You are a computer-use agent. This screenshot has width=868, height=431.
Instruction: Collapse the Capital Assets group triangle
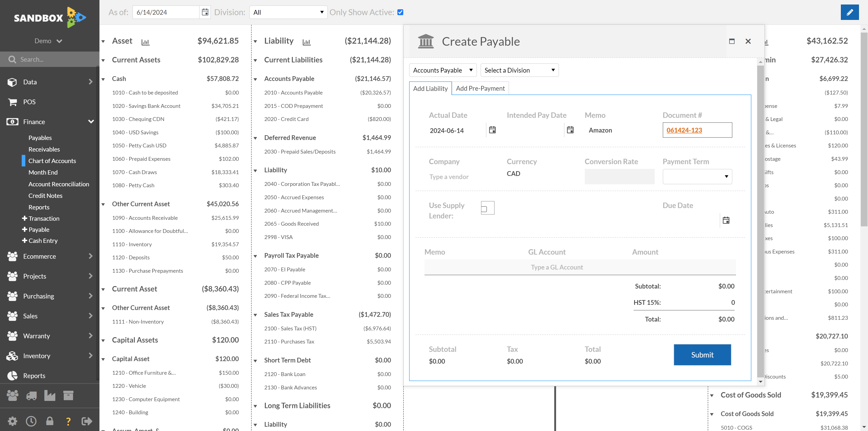[x=103, y=341]
